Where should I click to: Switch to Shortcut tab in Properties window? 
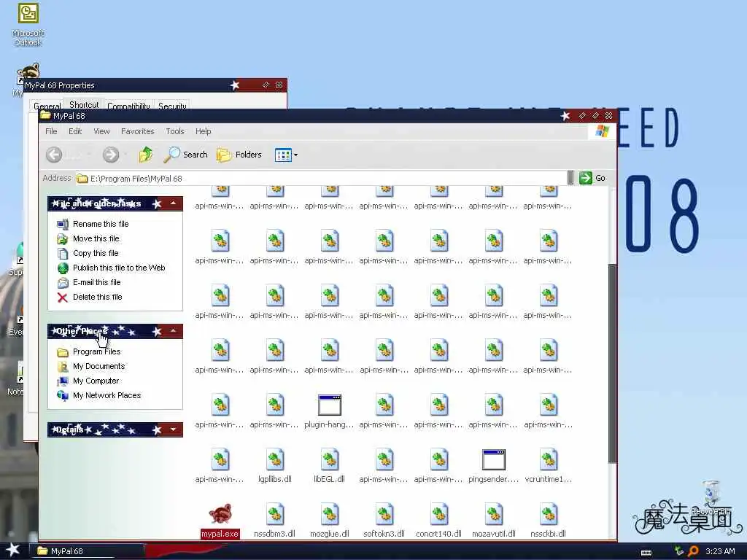coord(84,104)
